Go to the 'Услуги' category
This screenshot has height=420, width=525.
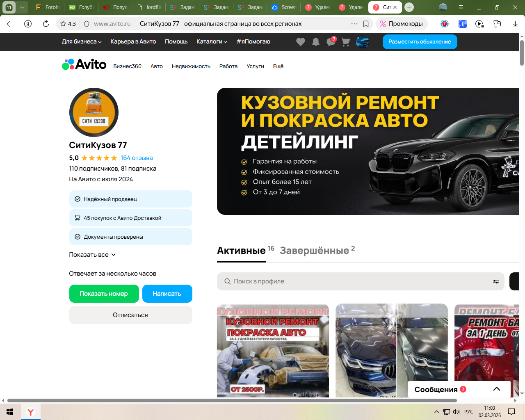pos(256,66)
